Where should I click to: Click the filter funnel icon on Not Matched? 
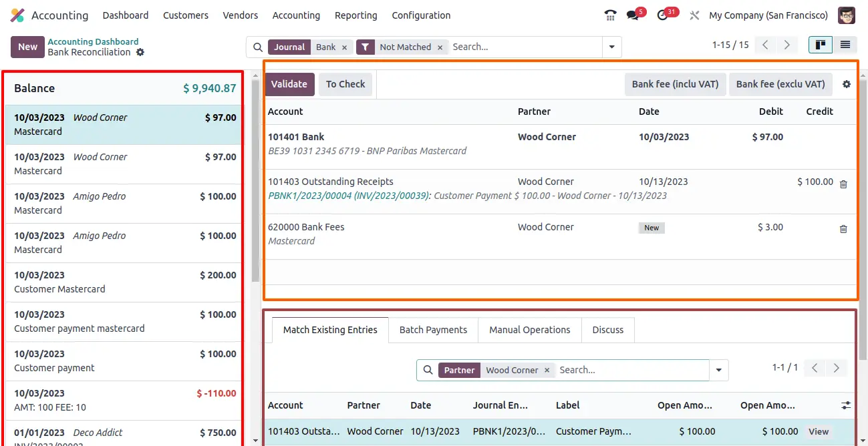click(366, 47)
